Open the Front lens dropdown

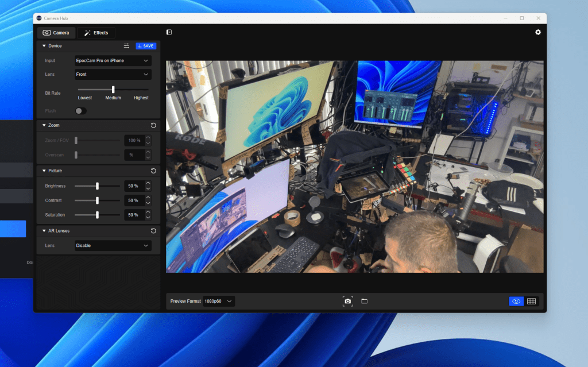coord(113,74)
